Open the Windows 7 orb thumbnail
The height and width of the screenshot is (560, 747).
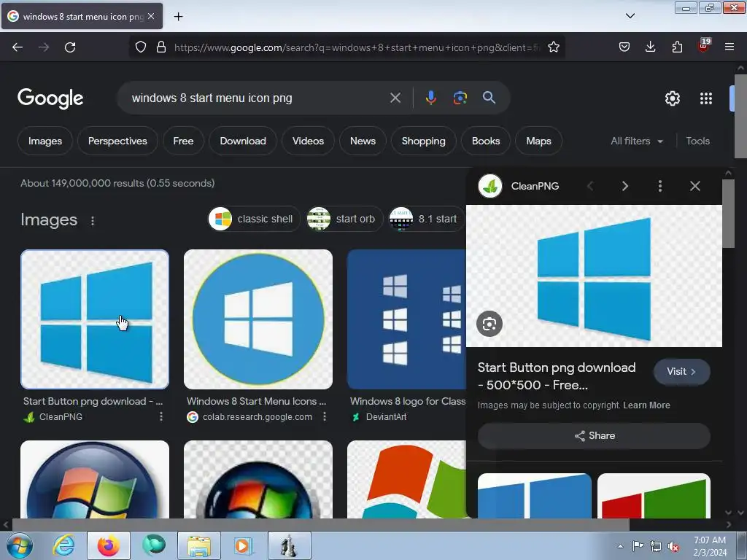[x=95, y=479]
